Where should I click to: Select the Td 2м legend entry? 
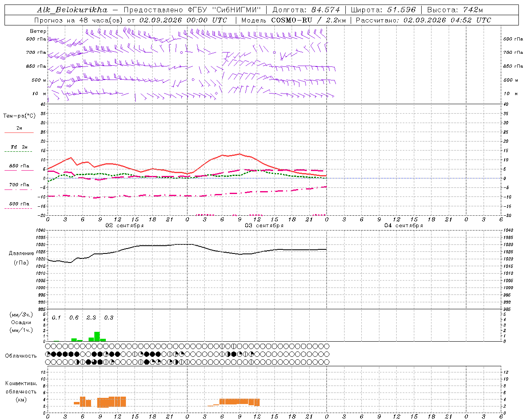coord(19,147)
